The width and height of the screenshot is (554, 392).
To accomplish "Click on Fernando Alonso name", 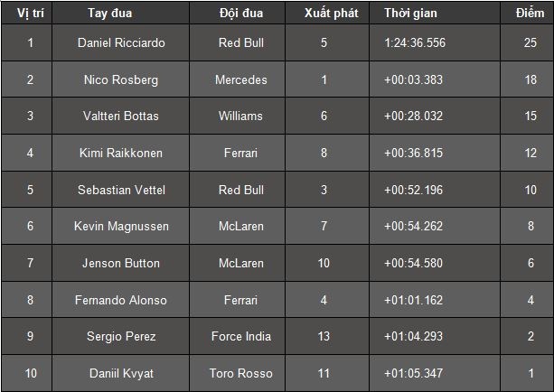I will coord(121,300).
